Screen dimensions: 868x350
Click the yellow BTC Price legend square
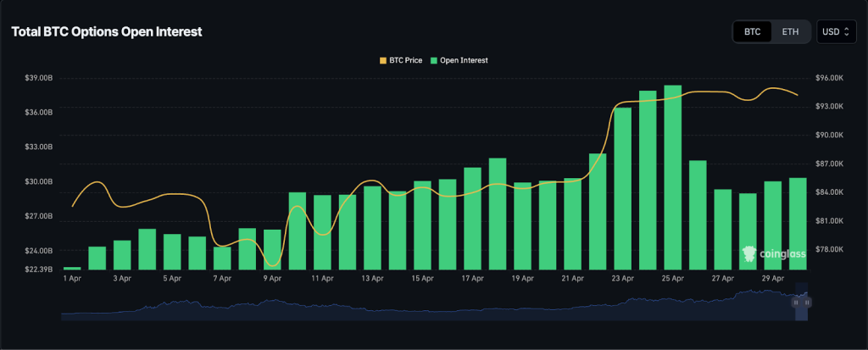382,60
